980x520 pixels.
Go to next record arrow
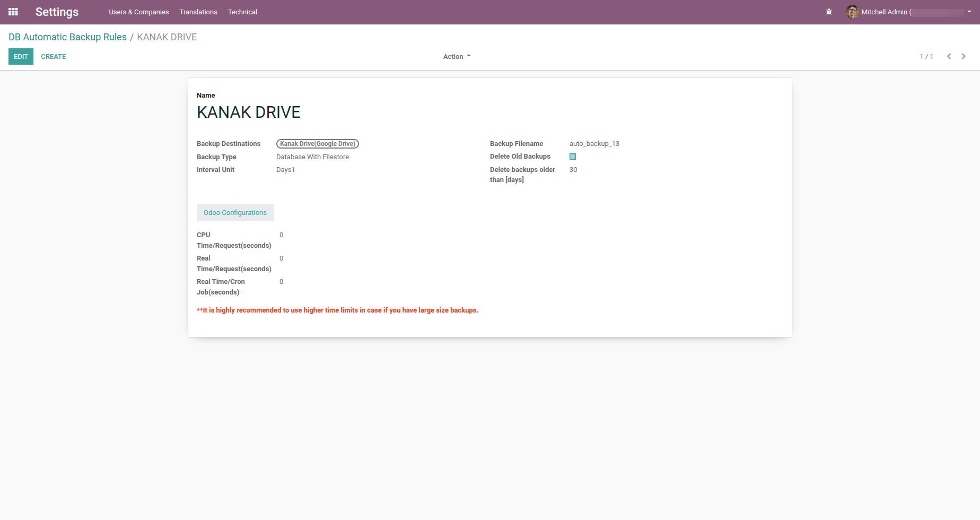point(964,56)
